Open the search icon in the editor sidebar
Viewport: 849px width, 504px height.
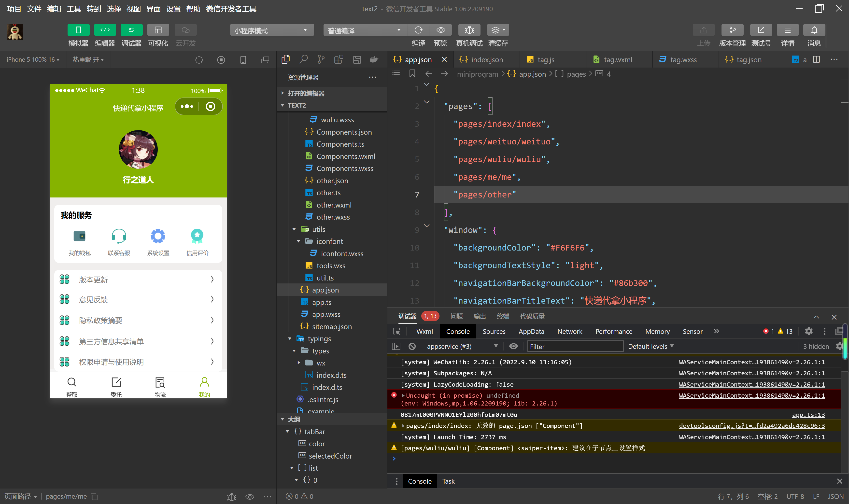[x=303, y=59]
